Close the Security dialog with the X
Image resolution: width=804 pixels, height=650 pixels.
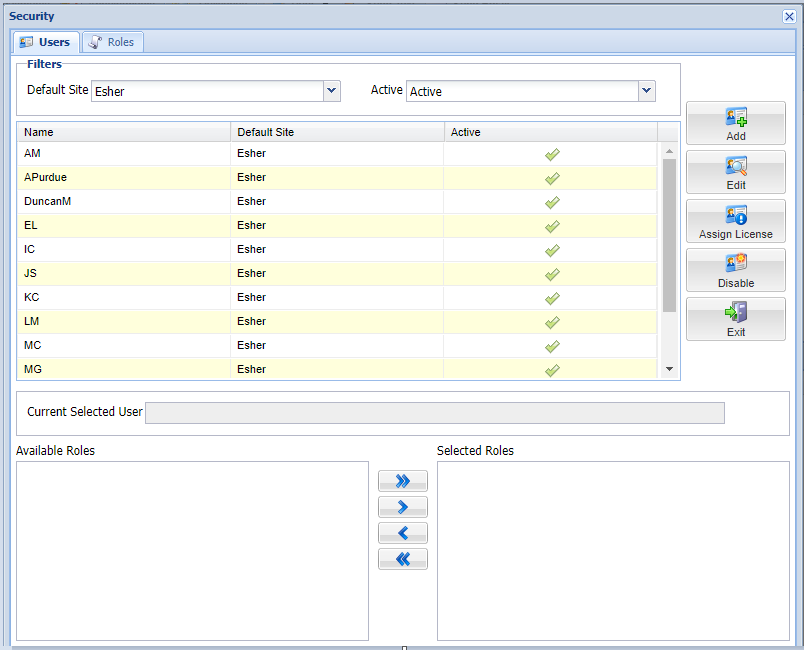(789, 16)
